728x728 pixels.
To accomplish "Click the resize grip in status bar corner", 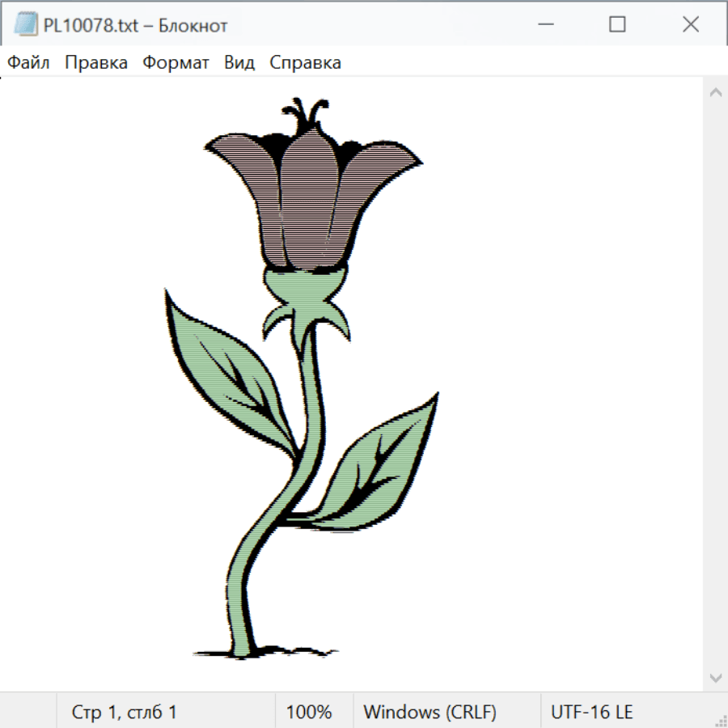I will 720,720.
